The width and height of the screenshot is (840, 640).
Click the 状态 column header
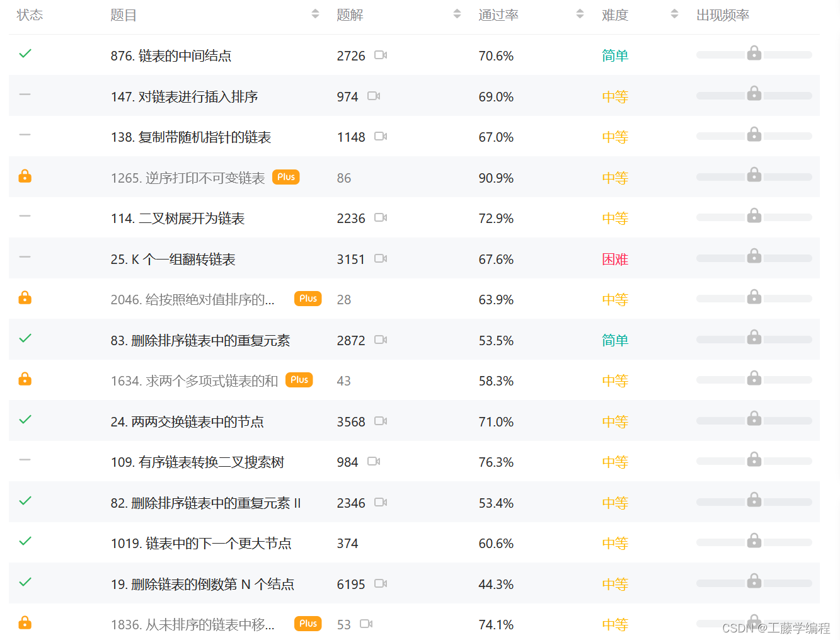30,15
